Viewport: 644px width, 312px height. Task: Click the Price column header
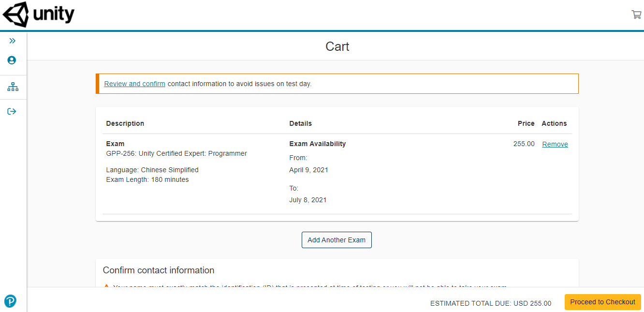(x=526, y=123)
